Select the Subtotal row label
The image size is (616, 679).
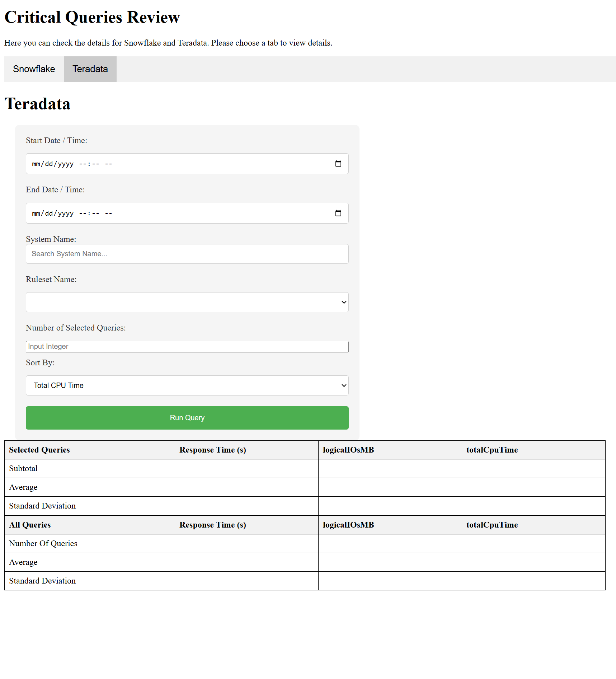click(x=23, y=468)
